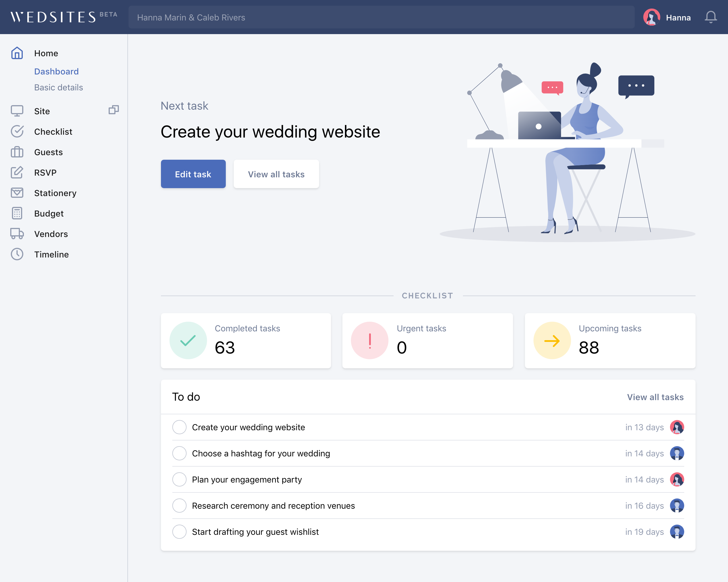This screenshot has width=728, height=582.
Task: Check Start drafting your guest wishlist circle
Action: point(179,532)
